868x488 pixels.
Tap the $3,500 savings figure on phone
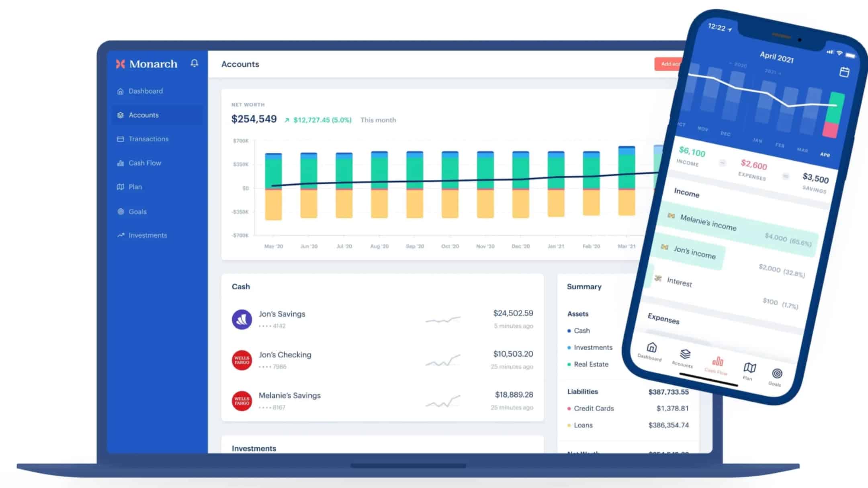[815, 178]
